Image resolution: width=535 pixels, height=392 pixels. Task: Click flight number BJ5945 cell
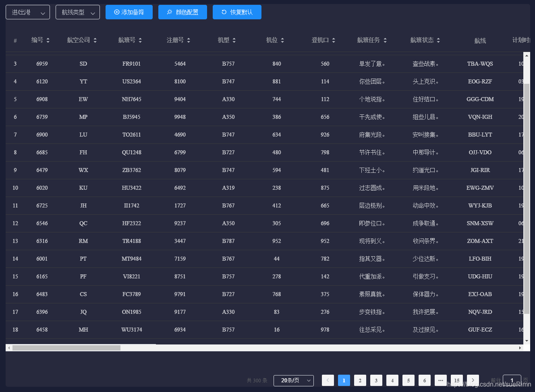pyautogui.click(x=132, y=117)
